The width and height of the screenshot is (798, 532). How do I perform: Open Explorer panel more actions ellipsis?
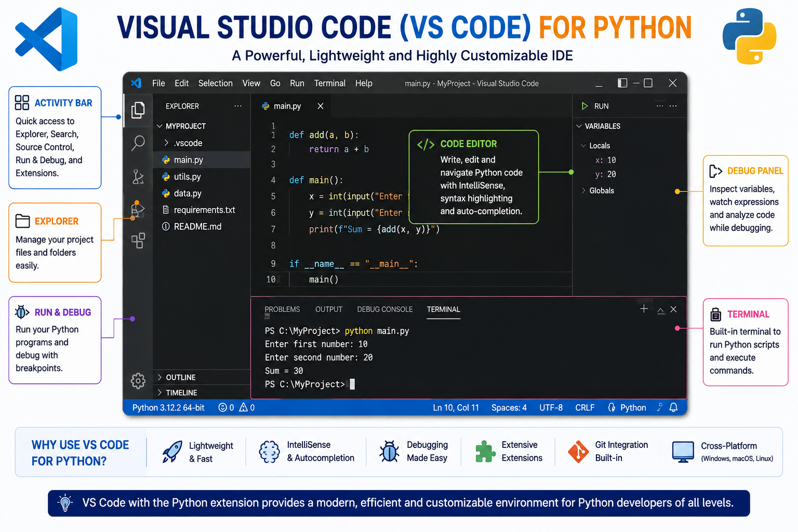[x=238, y=106]
